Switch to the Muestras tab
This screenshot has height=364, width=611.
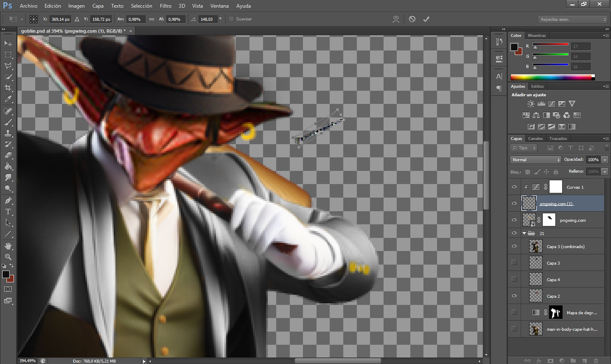click(x=537, y=35)
